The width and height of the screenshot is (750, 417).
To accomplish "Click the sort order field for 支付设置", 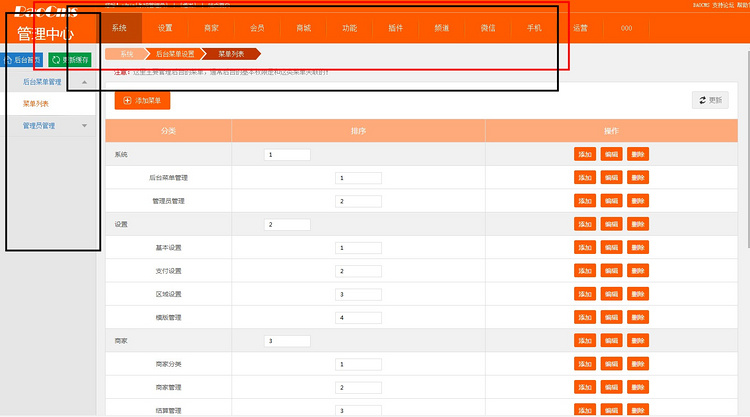I will 358,271.
